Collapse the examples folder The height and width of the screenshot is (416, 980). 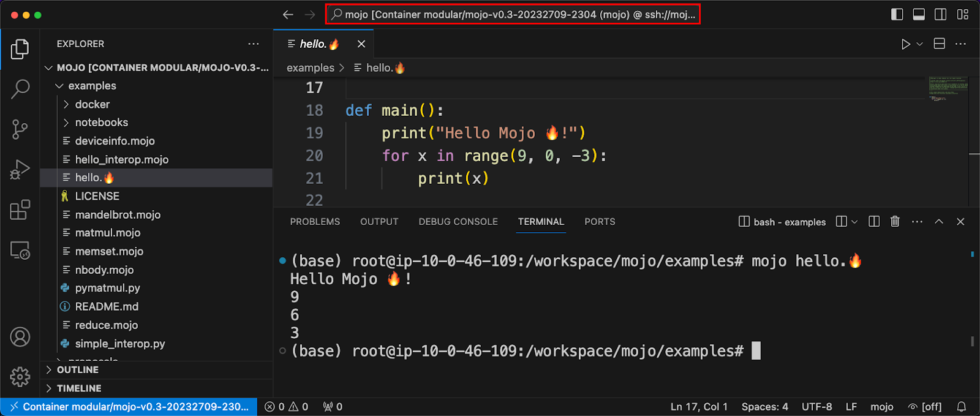click(156, 86)
